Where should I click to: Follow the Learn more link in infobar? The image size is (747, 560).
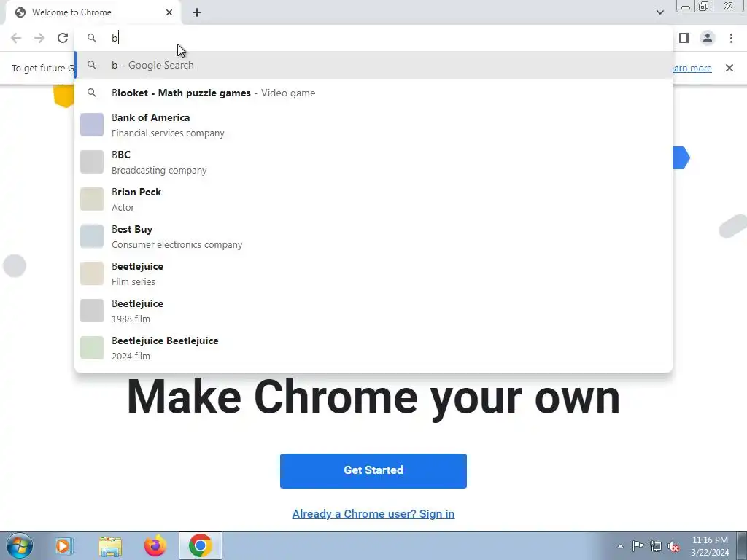click(692, 68)
